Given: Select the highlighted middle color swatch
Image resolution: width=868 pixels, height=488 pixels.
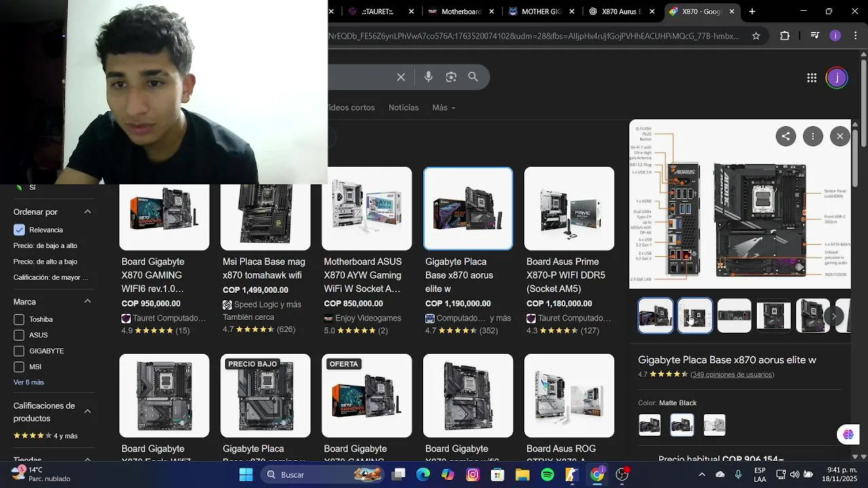Looking at the screenshot, I should pyautogui.click(x=682, y=425).
